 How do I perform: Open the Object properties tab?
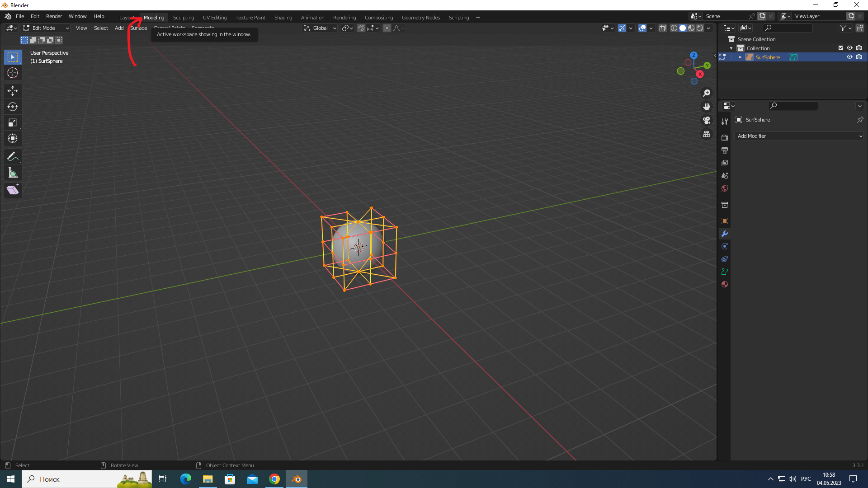725,221
